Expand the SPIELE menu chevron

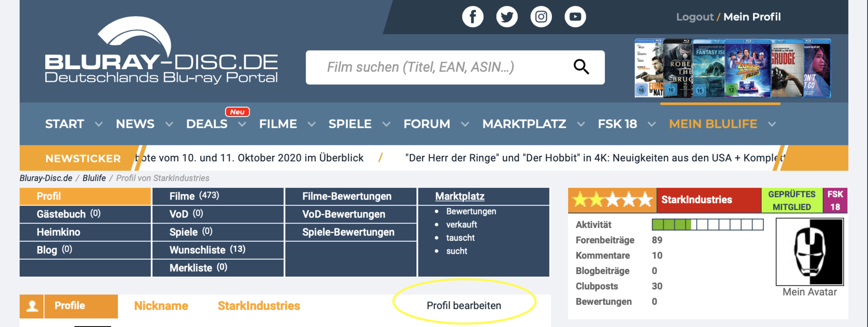(386, 124)
